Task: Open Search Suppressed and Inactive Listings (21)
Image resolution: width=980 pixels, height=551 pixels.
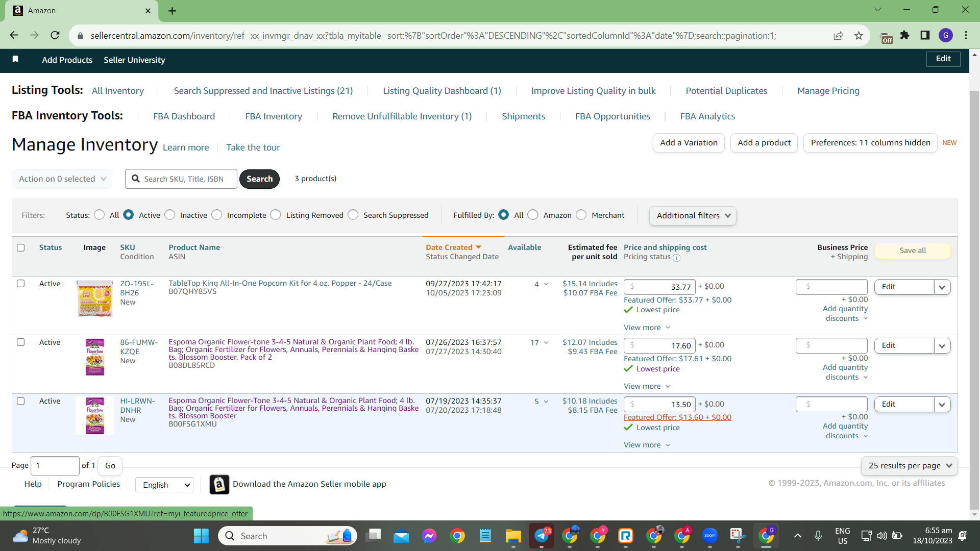Action: [x=263, y=91]
